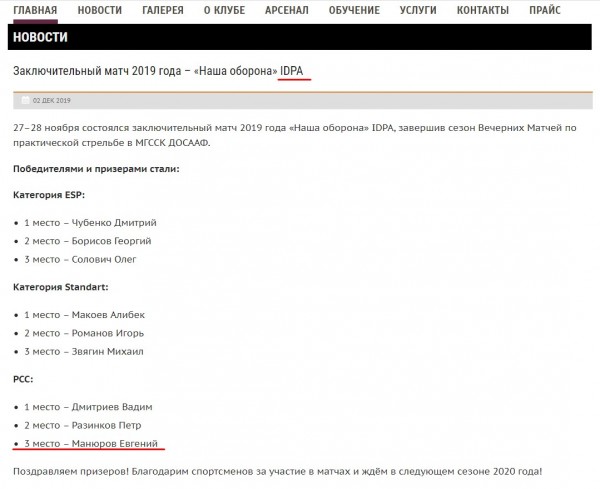
Task: Click the row '3 место – Звягин Михаил'
Action: pos(84,352)
